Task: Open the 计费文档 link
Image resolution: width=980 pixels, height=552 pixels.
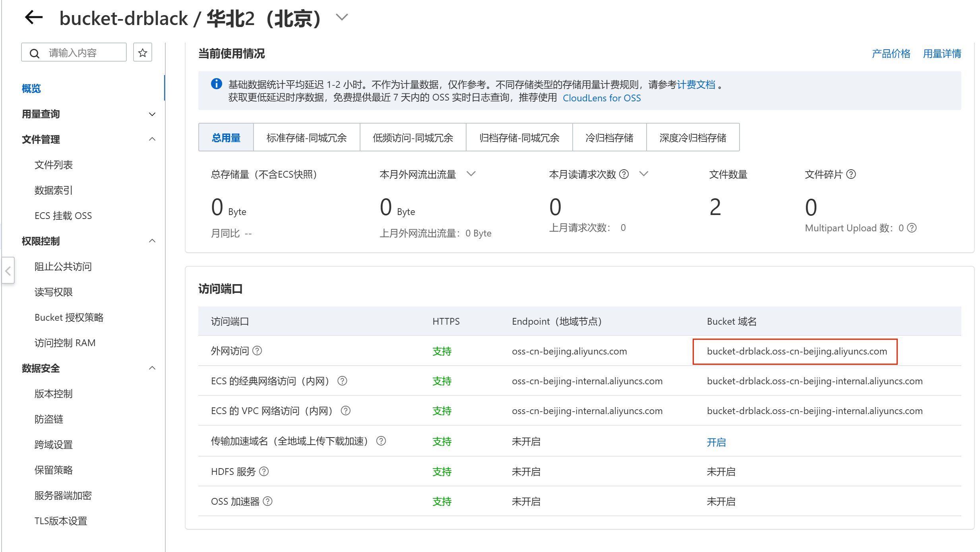Action: pyautogui.click(x=696, y=85)
